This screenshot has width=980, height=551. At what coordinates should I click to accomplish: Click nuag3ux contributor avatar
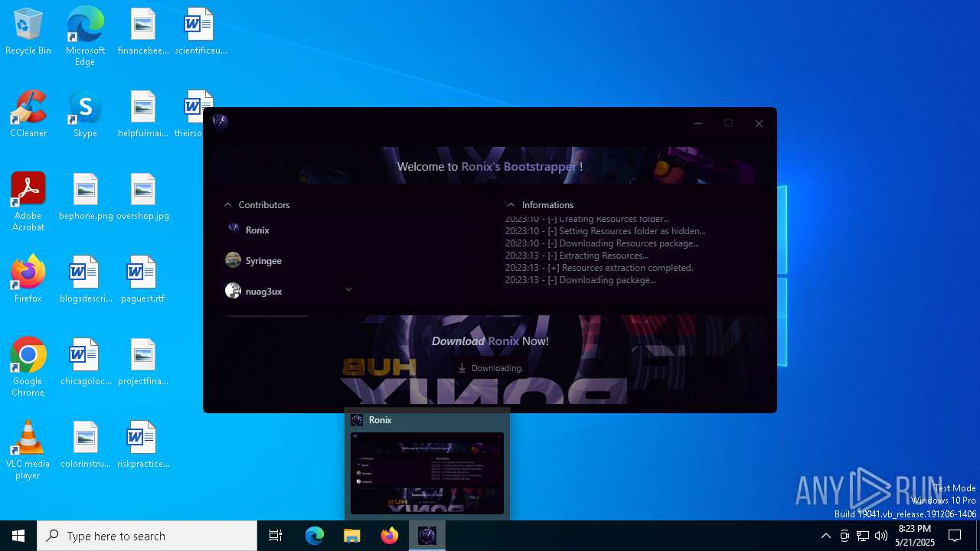click(234, 291)
